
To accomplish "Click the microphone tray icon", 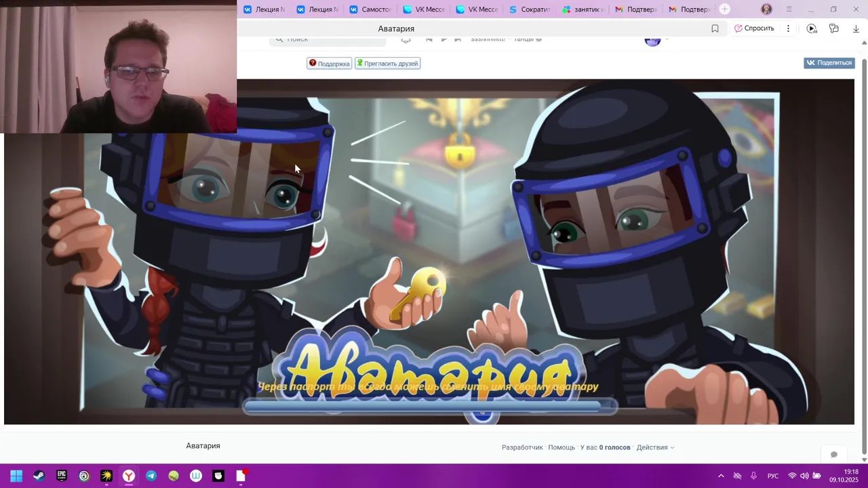I will click(x=753, y=476).
